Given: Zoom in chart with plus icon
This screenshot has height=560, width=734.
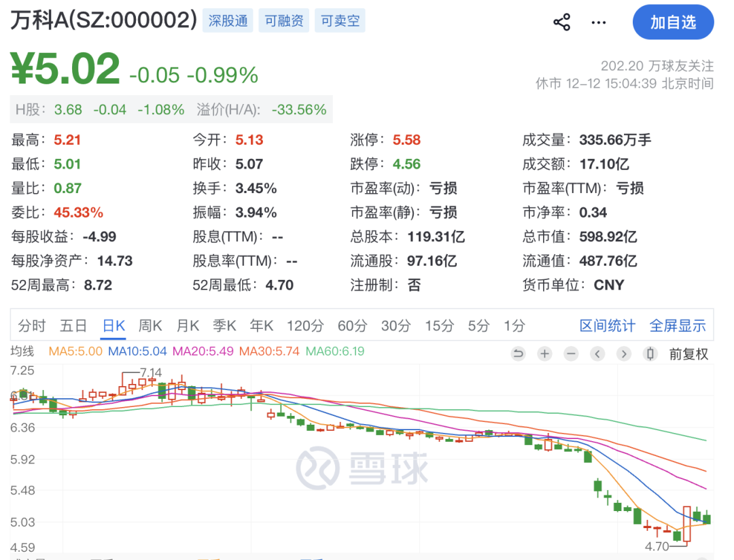Looking at the screenshot, I should click(544, 353).
